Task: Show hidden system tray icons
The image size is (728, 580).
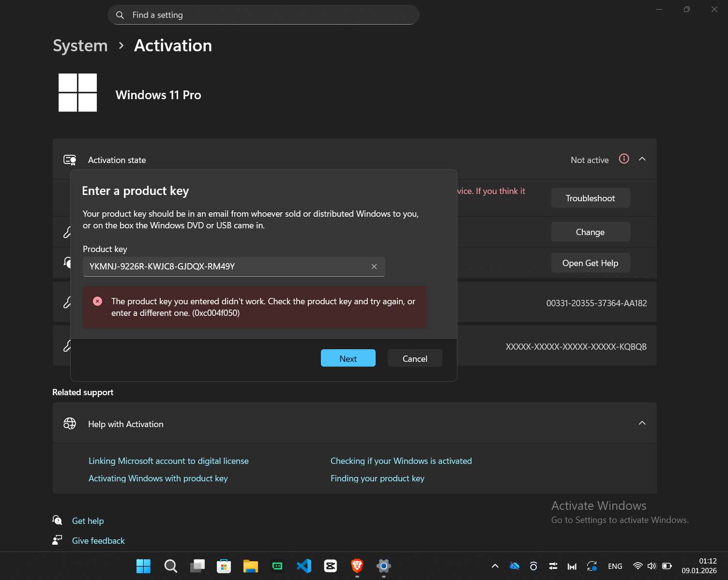Action: [495, 566]
